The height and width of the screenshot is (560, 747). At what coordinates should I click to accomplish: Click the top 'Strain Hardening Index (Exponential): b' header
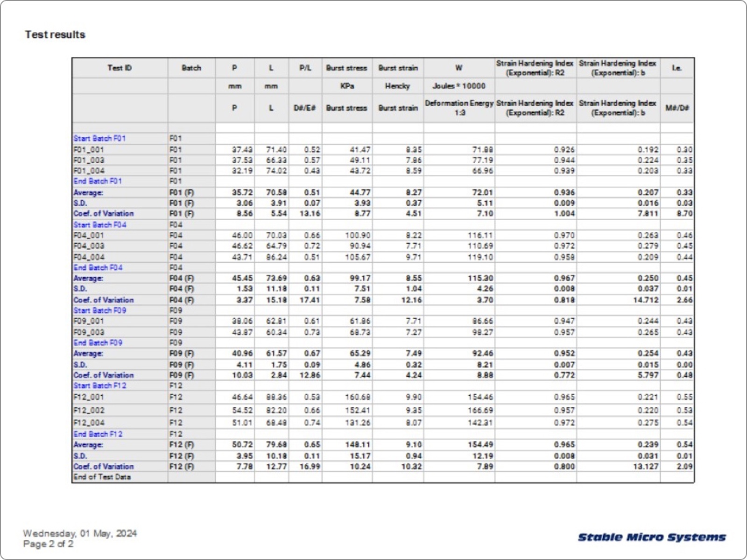(x=618, y=68)
